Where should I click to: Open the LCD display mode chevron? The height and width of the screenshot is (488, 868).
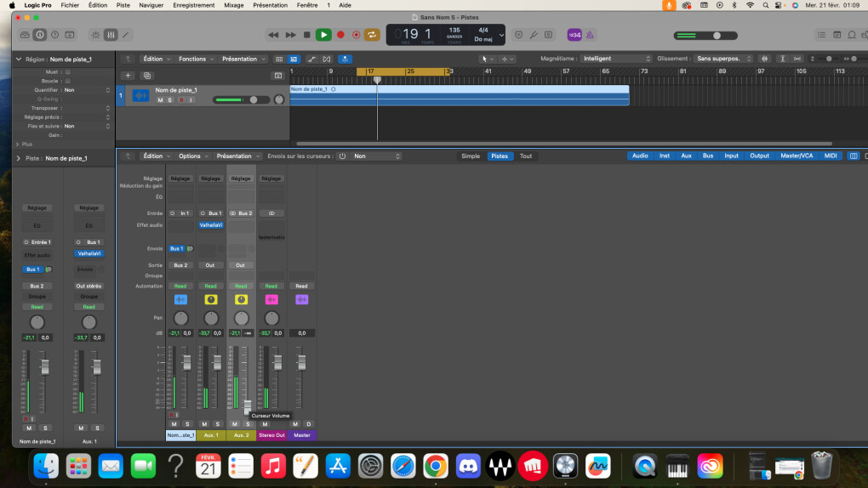tap(501, 35)
